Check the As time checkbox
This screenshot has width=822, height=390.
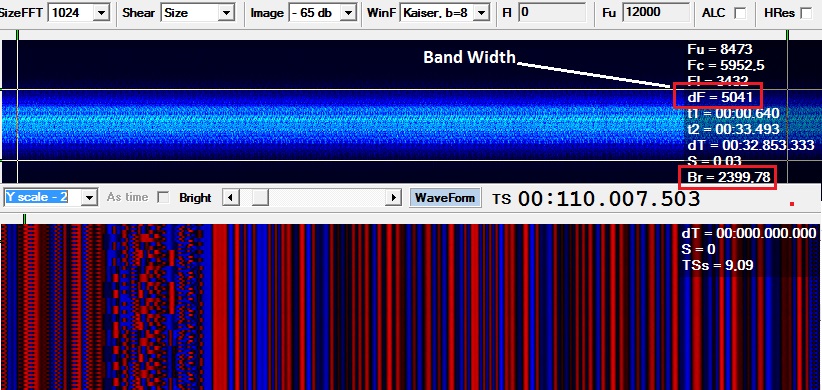(164, 198)
